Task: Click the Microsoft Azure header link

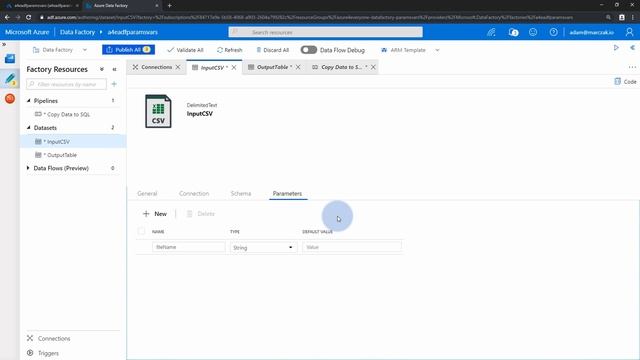Action: pos(27,32)
